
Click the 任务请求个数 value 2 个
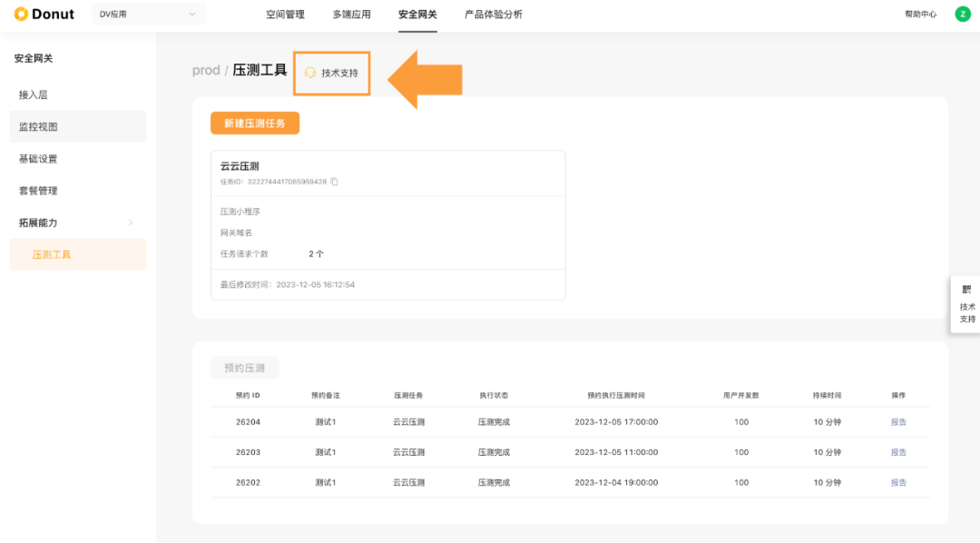[317, 254]
